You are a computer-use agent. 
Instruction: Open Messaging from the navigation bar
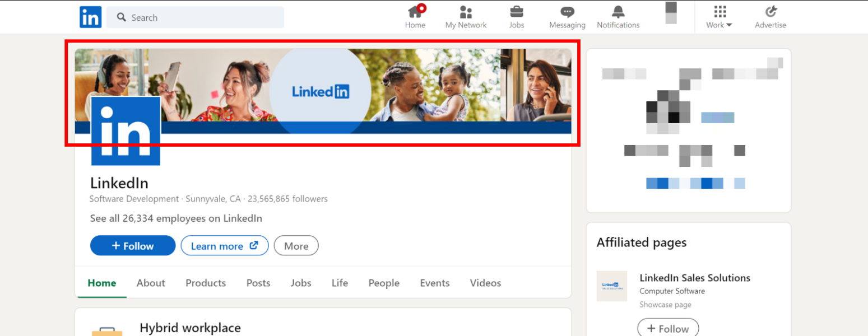tap(567, 12)
